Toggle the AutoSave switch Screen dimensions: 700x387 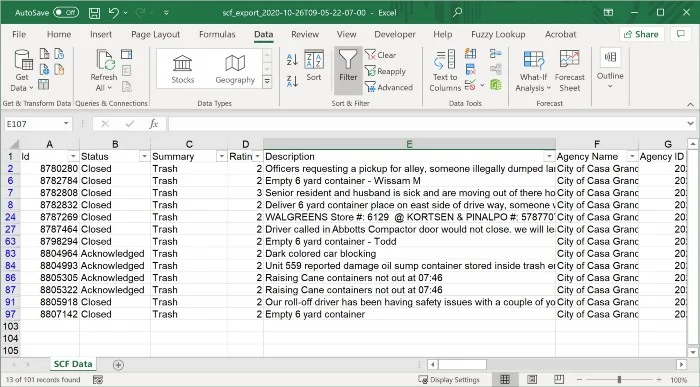[66, 12]
